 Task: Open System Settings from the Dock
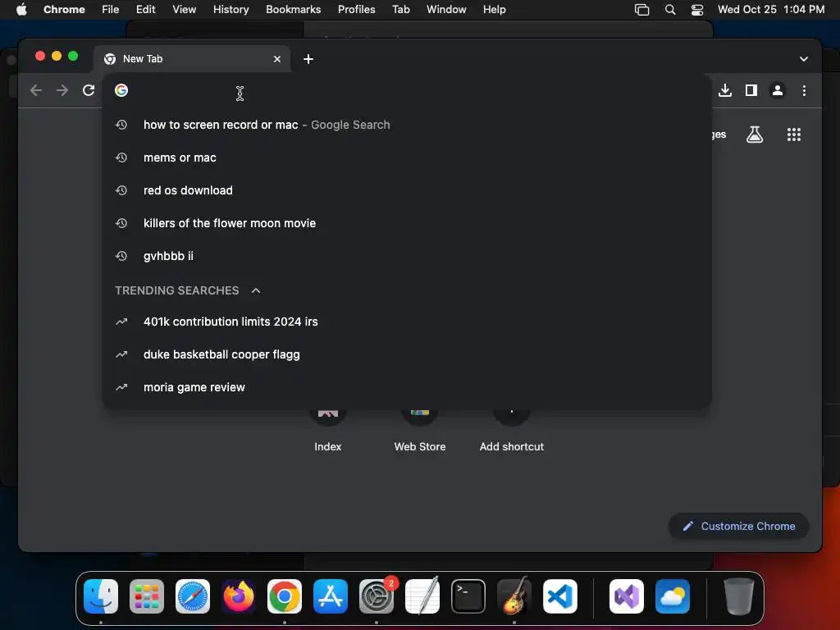point(377,596)
